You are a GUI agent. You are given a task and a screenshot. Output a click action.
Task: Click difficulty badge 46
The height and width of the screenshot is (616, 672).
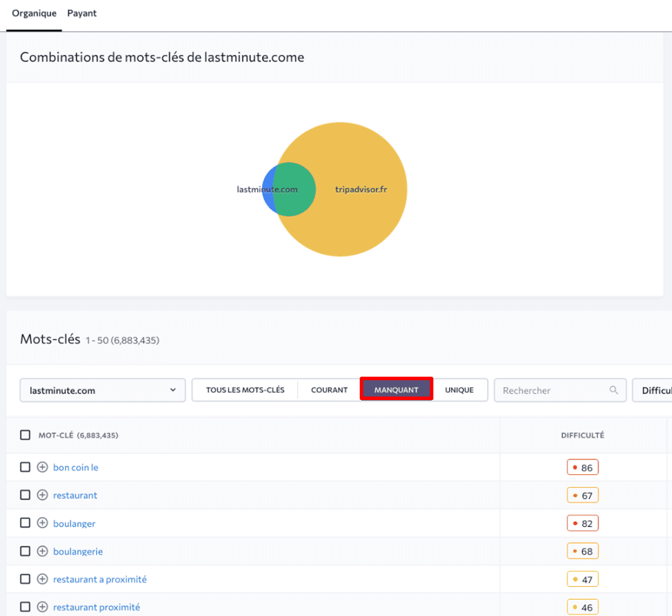[x=583, y=607]
